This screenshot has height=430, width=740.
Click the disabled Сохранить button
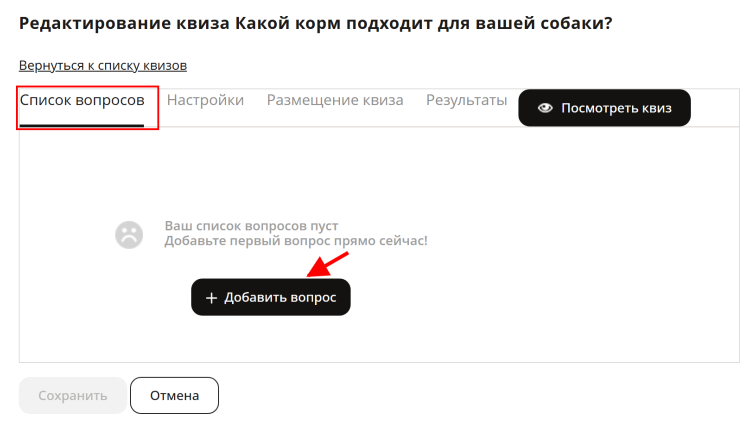click(73, 396)
